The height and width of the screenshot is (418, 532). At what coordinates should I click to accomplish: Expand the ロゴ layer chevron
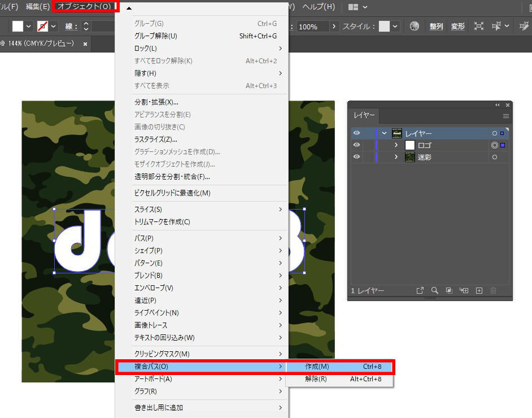coord(395,145)
